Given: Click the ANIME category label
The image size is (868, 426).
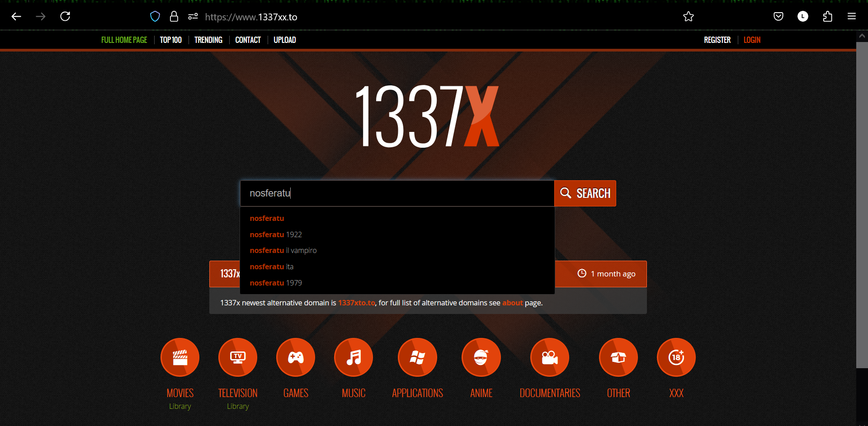Looking at the screenshot, I should pyautogui.click(x=481, y=393).
